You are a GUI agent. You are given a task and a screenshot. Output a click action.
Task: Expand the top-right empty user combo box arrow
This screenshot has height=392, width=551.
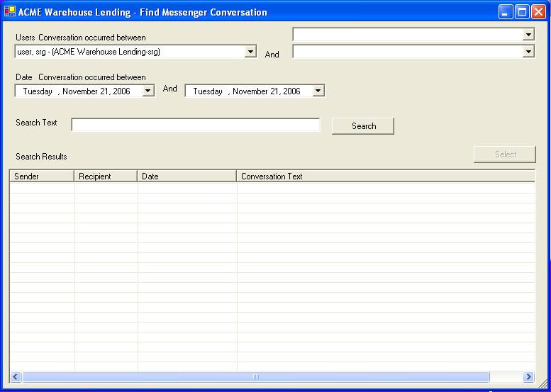click(x=528, y=35)
